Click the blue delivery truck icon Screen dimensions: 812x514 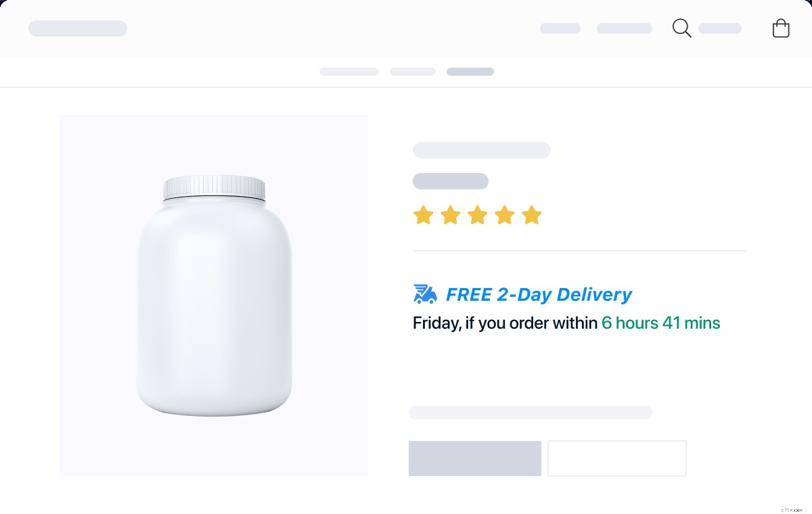click(x=424, y=294)
